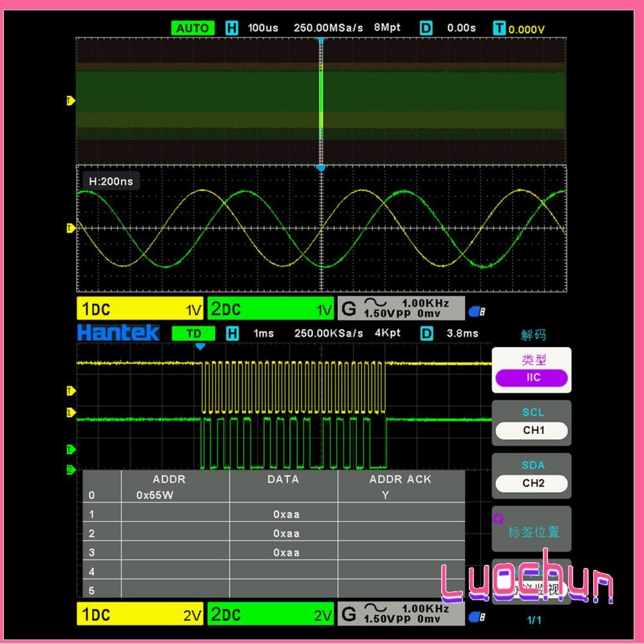Open the yellow 1DC 2V channel badge
Screen dimensions: 644x644
pos(140,614)
